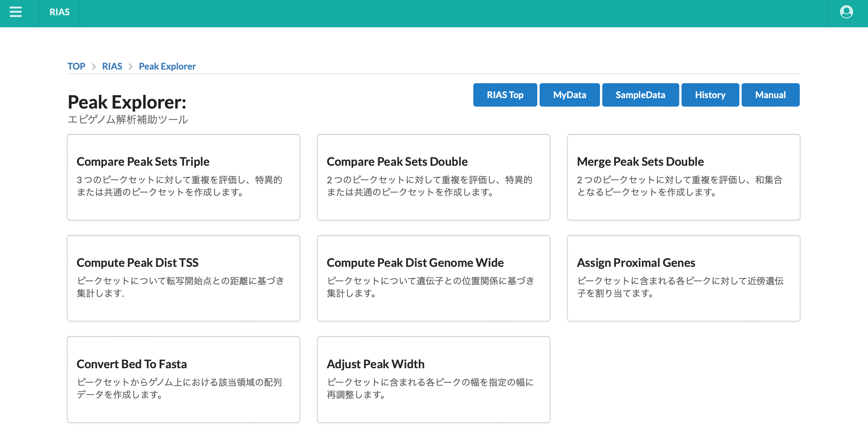Select Convert Bed To Fasta card
The image size is (868, 442).
[x=183, y=379]
